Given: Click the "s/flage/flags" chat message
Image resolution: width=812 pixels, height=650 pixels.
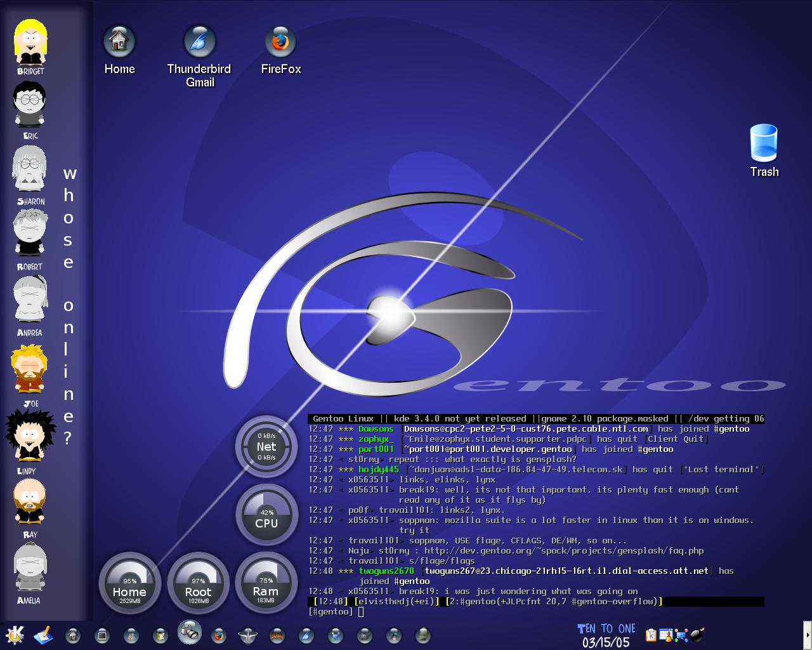Looking at the screenshot, I should coord(442,561).
